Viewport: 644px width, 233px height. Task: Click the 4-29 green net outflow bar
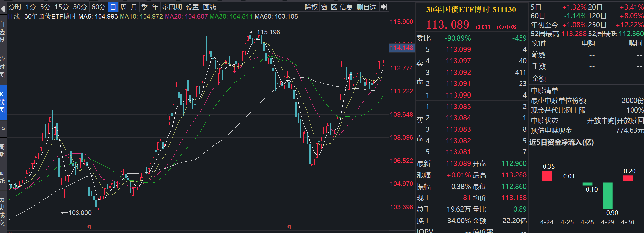[x=607, y=196]
